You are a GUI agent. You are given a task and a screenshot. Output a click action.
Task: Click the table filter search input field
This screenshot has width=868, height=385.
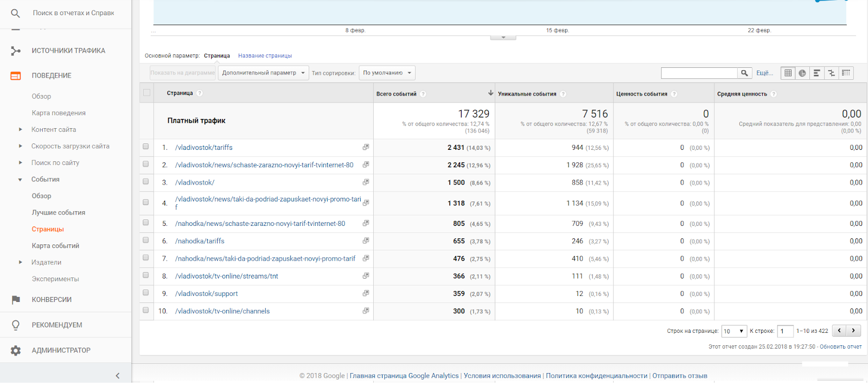point(699,73)
